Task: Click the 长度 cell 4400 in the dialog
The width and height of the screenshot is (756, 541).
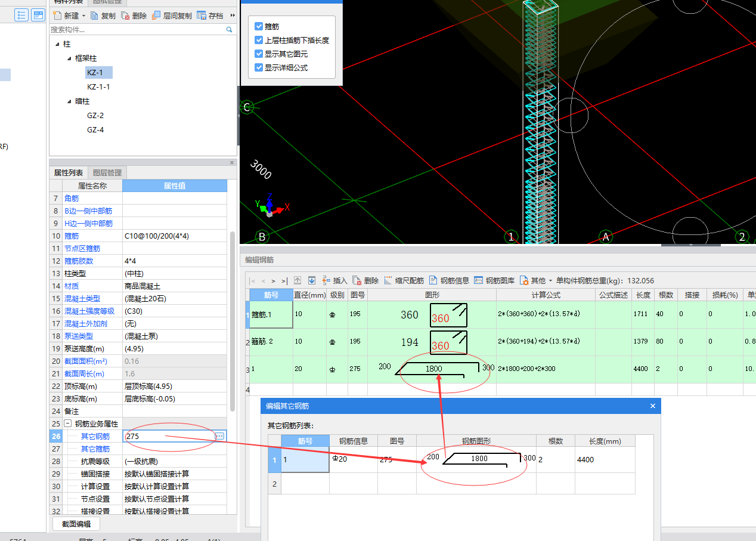Action: pyautogui.click(x=605, y=459)
